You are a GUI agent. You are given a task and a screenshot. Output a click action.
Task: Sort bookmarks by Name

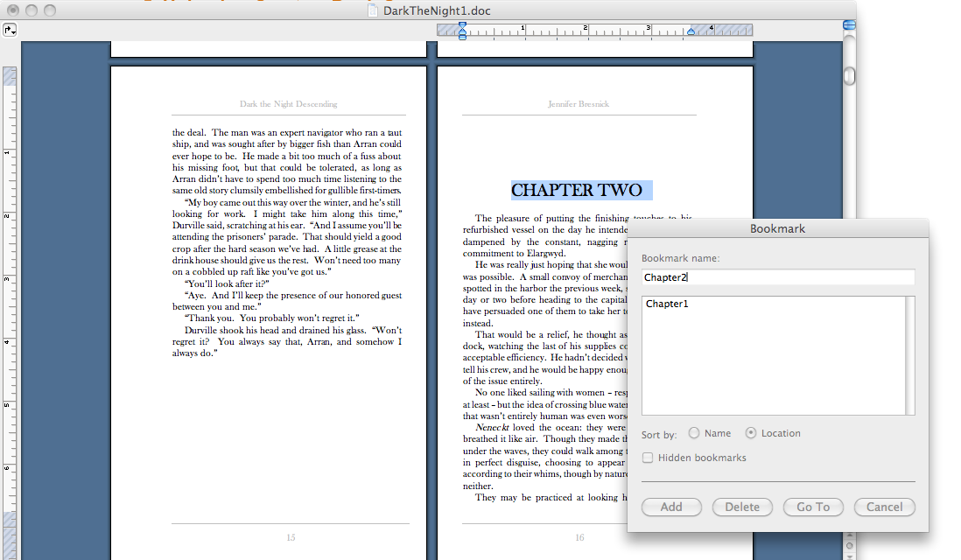694,433
